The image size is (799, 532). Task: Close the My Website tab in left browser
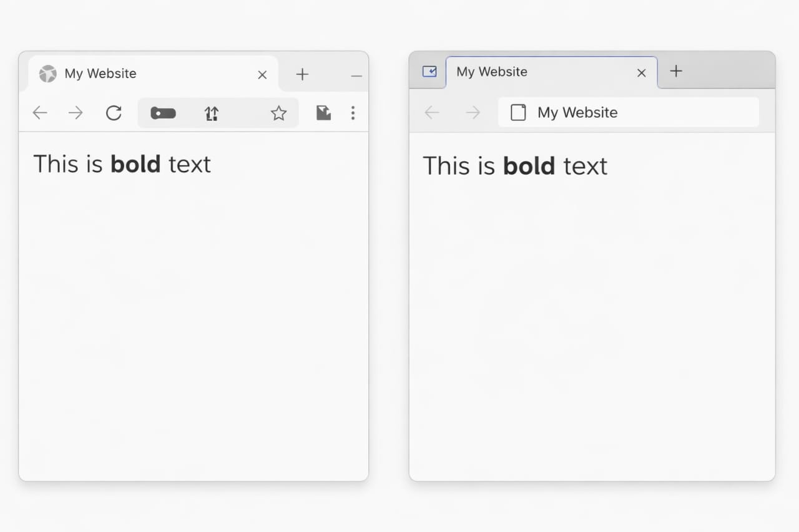point(262,75)
